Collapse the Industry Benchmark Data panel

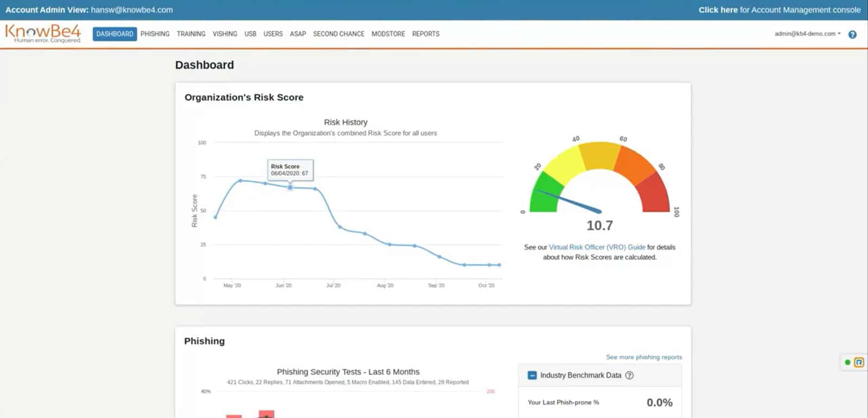[x=532, y=375]
